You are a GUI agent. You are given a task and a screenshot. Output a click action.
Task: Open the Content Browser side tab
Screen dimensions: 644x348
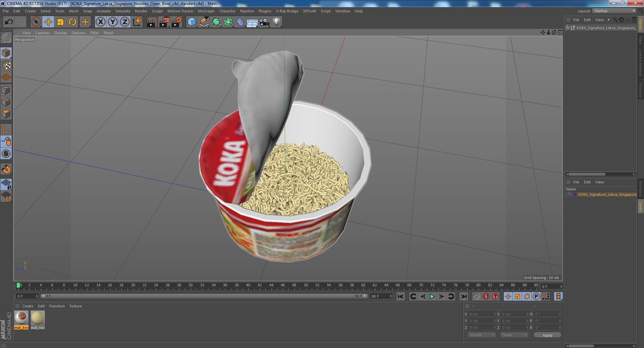point(640,62)
